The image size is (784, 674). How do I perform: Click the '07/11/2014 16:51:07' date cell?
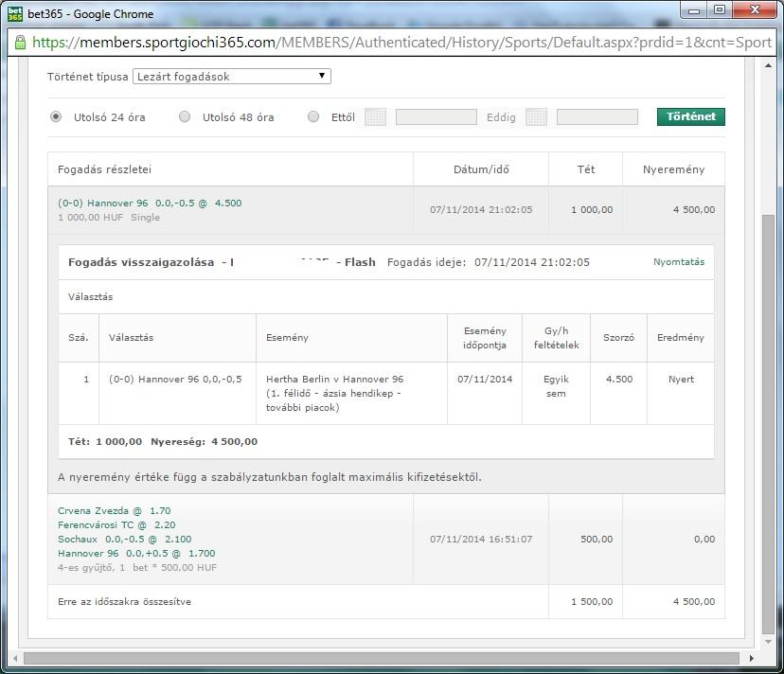(481, 539)
